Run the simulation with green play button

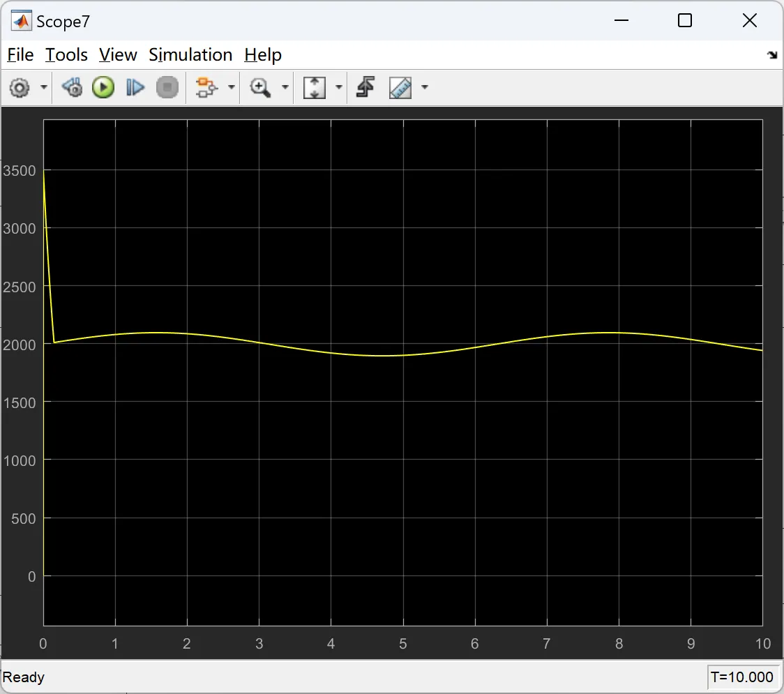pos(103,87)
